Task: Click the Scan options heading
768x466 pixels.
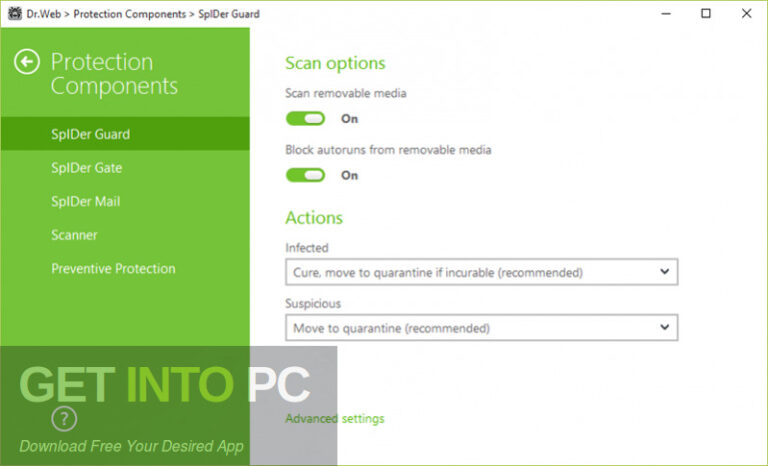Action: point(336,63)
